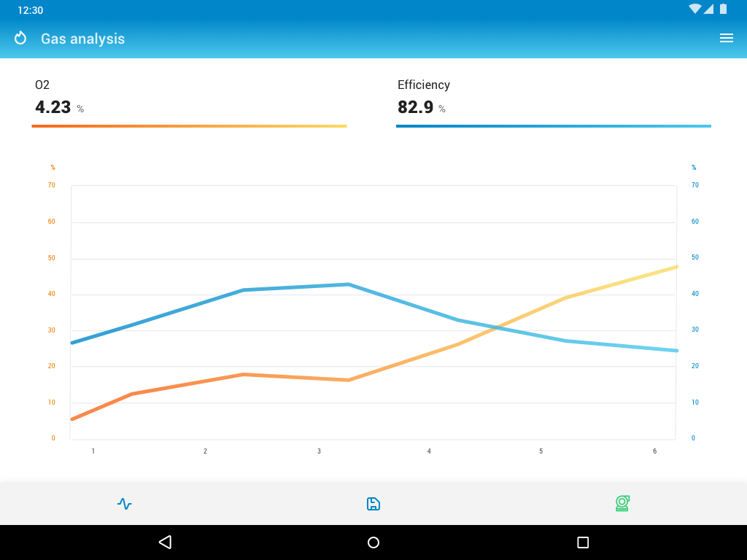Viewport: 747px width, 560px height.
Task: Tap x-axis label 1
Action: pyautogui.click(x=93, y=451)
